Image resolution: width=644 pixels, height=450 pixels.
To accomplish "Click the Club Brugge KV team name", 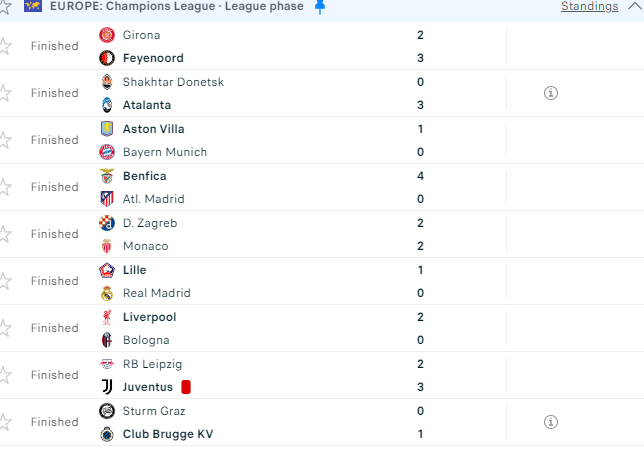I will 167,434.
